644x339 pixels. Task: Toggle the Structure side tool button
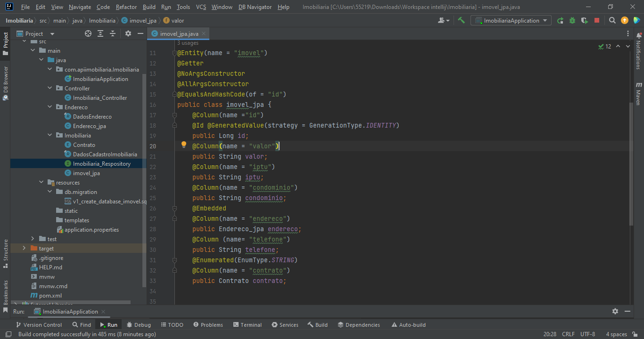[5, 253]
